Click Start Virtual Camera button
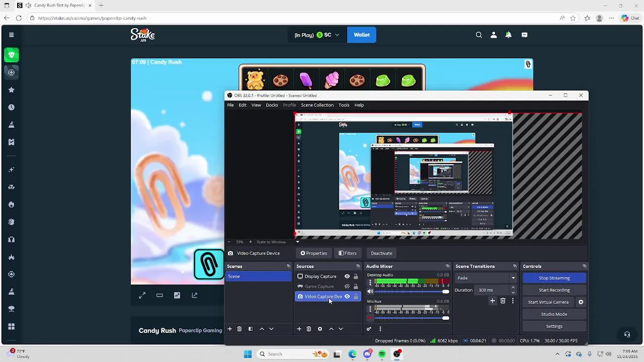Screen dimensions: 644x362 548,302
